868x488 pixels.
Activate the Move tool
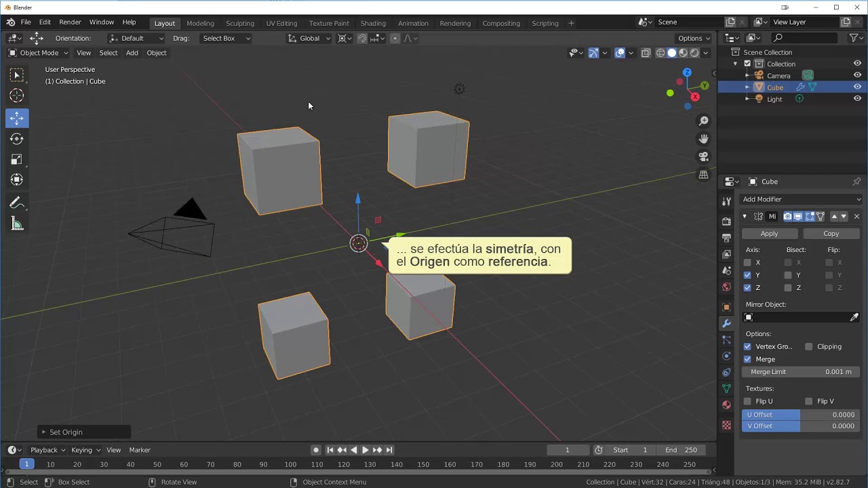click(x=17, y=118)
